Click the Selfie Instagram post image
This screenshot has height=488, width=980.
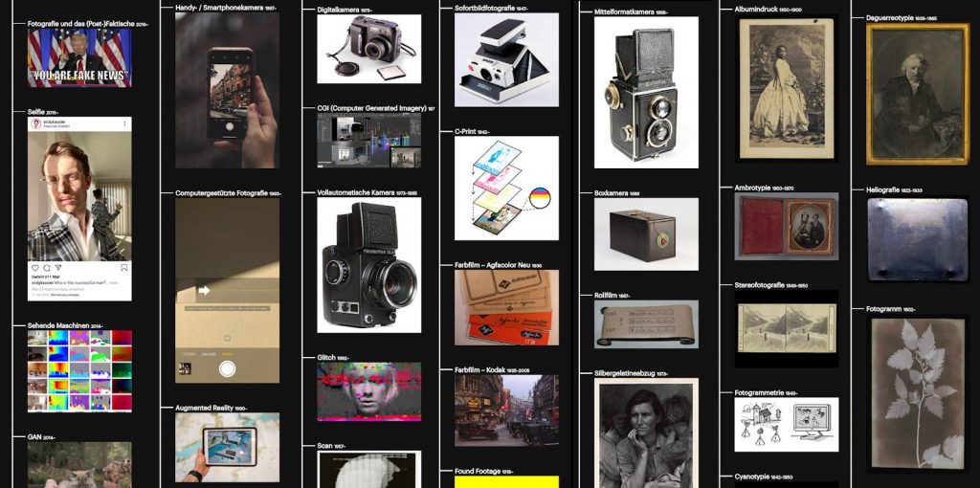(79, 195)
